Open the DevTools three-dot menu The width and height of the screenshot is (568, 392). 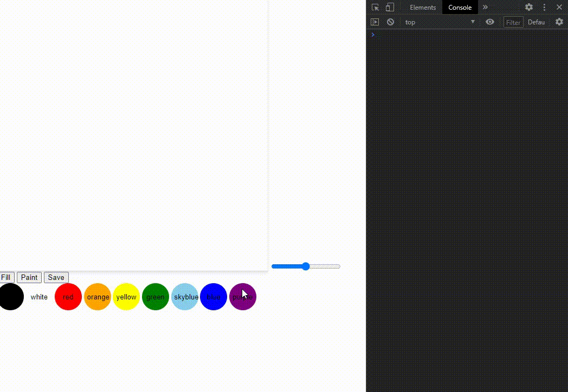click(x=544, y=7)
